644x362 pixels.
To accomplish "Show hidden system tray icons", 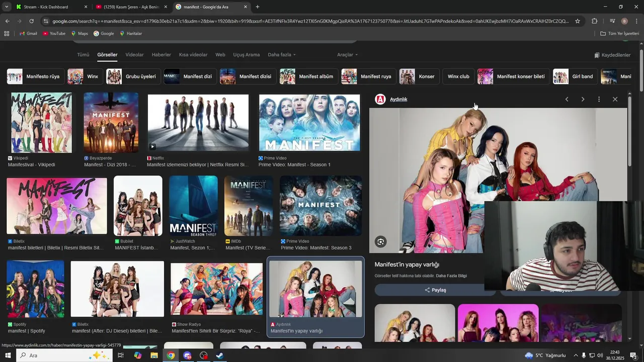I will 576,355.
